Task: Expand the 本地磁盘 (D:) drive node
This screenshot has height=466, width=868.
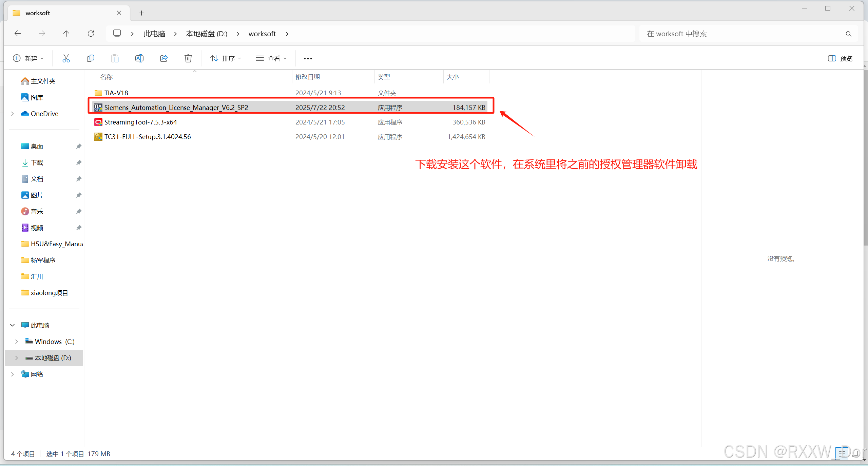Action: point(17,358)
